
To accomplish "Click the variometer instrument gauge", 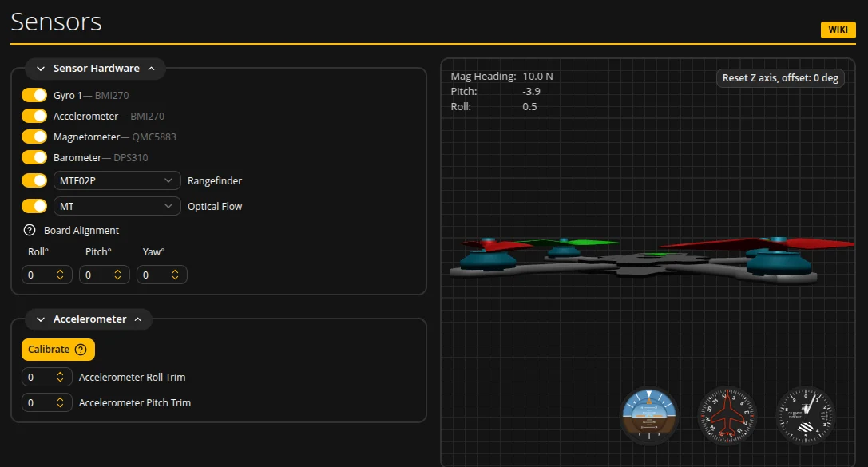I will (x=805, y=414).
